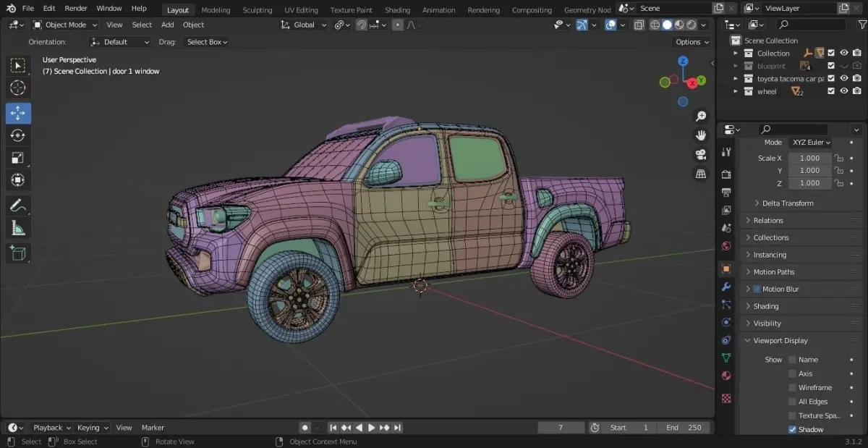Open the Add menu in viewport header

(x=167, y=25)
